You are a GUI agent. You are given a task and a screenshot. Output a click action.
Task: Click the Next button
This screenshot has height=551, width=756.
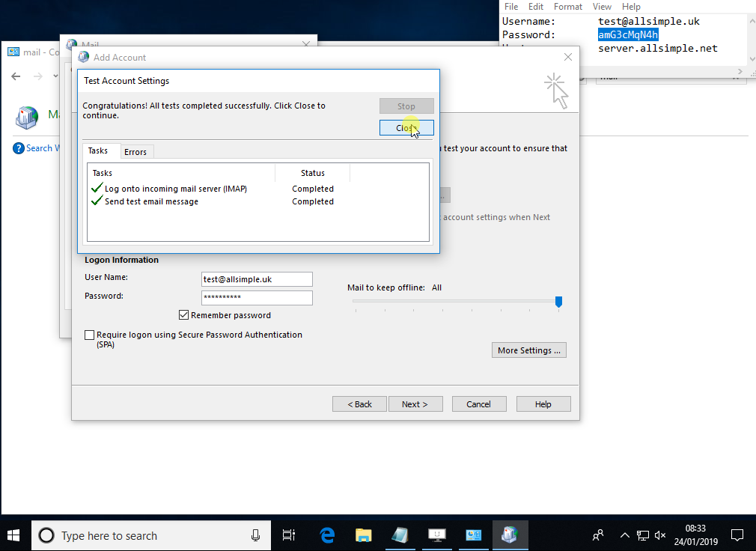415,404
